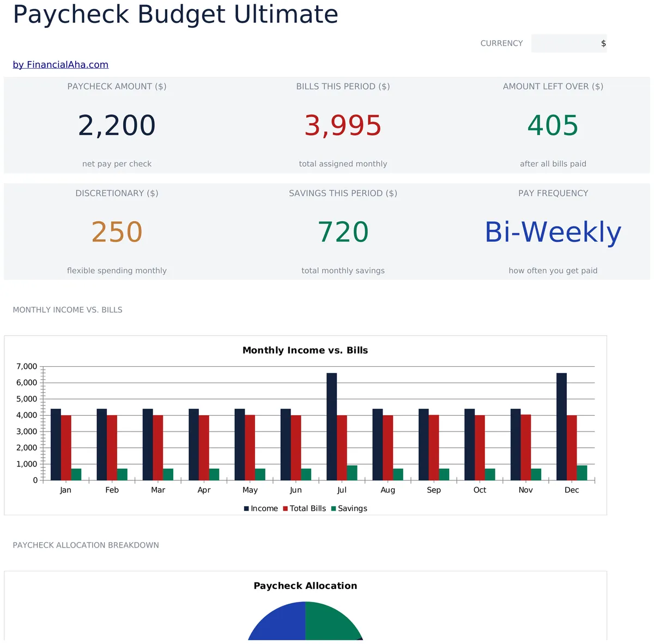Click the PAYCHECK ALLOCATION BREAKDOWN heading
The height and width of the screenshot is (644, 654).
86,545
